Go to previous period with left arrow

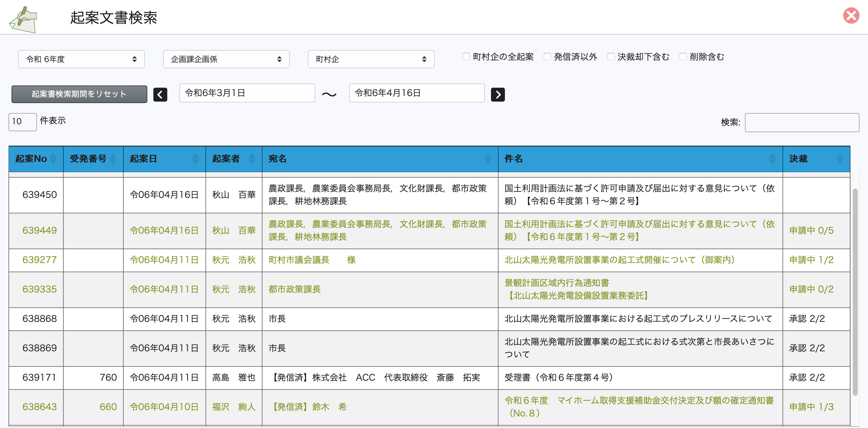pyautogui.click(x=160, y=94)
